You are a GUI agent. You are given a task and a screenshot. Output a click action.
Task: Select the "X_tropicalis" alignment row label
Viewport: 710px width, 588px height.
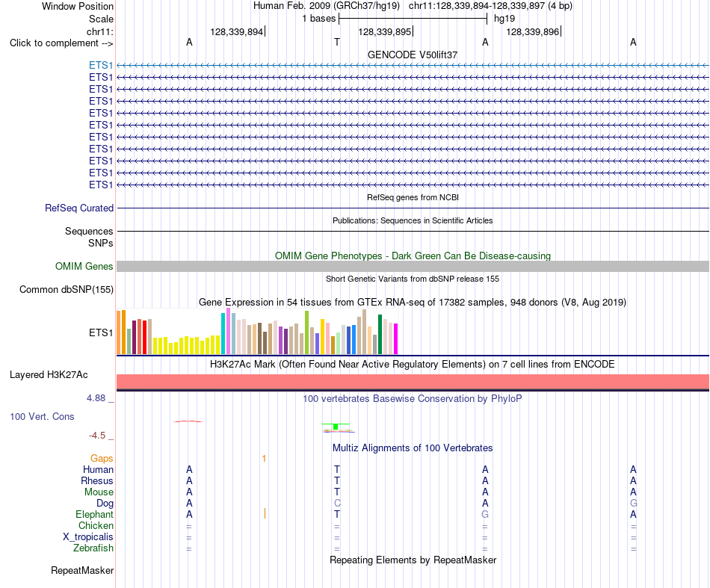pos(88,537)
